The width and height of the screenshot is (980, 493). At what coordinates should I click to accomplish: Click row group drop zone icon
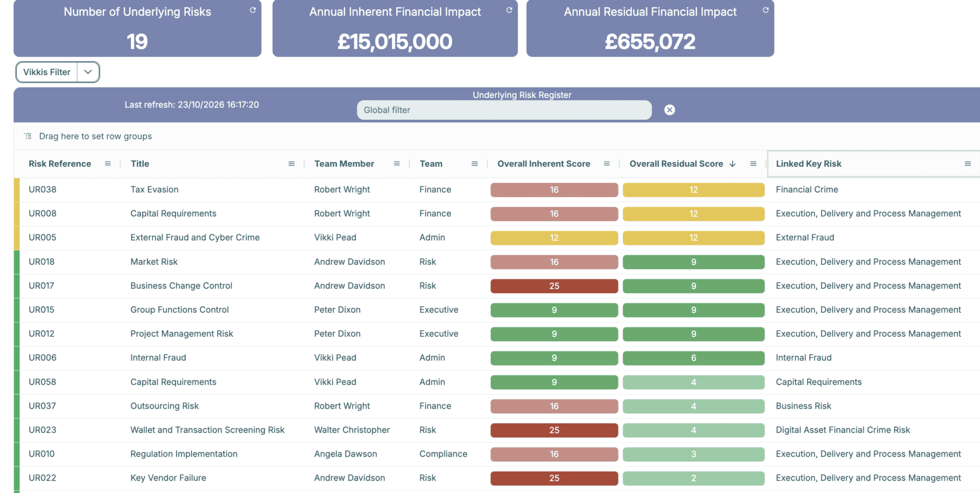click(x=28, y=136)
